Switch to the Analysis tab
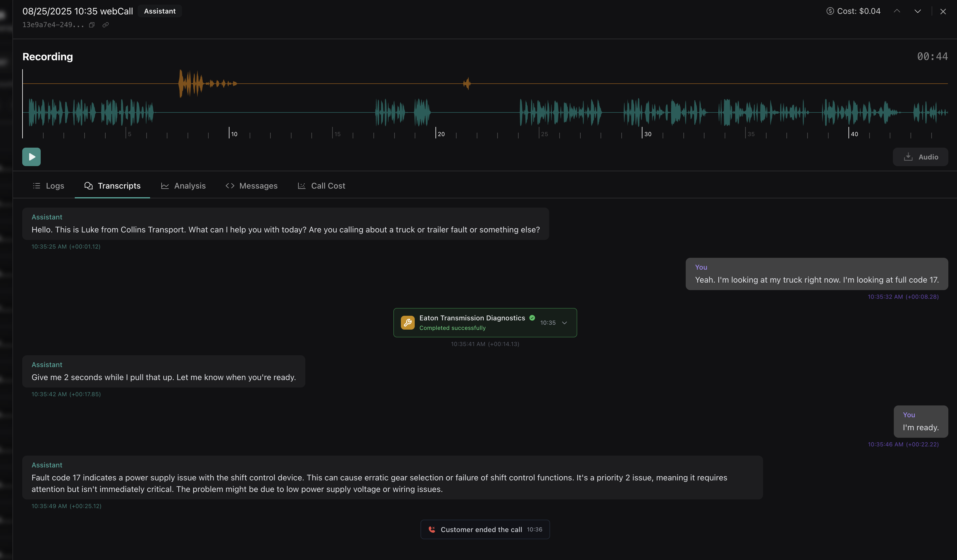957x560 pixels. click(184, 186)
